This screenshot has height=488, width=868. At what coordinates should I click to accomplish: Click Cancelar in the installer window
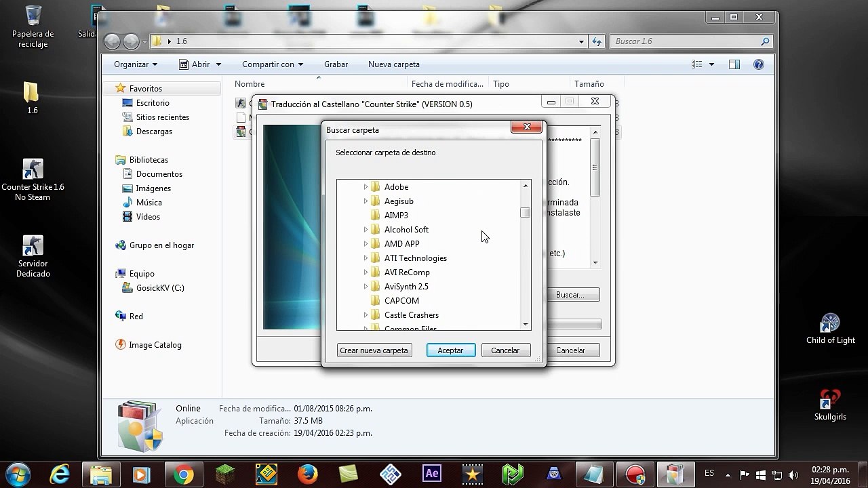570,350
